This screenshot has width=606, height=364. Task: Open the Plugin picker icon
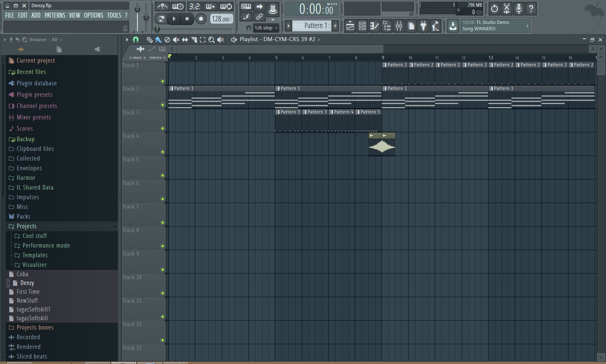(x=423, y=26)
